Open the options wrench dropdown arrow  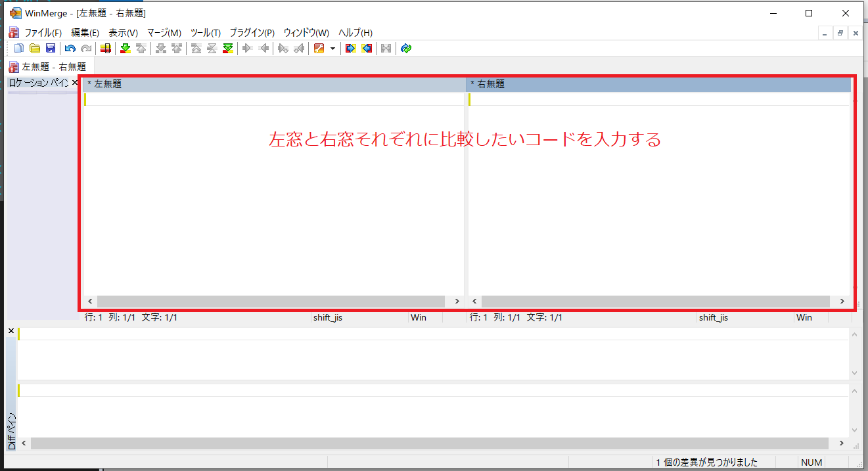coord(332,49)
